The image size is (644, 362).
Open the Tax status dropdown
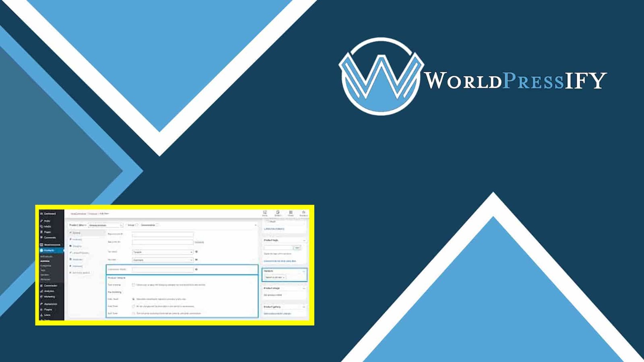point(163,252)
